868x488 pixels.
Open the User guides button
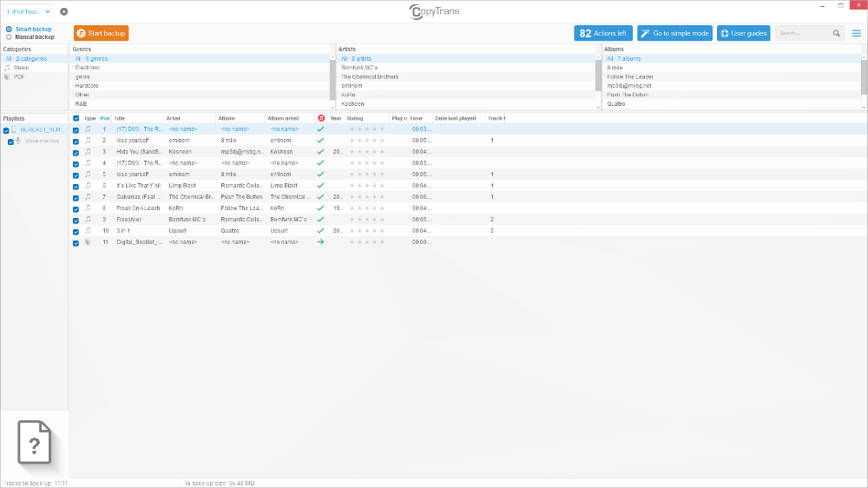(x=744, y=33)
